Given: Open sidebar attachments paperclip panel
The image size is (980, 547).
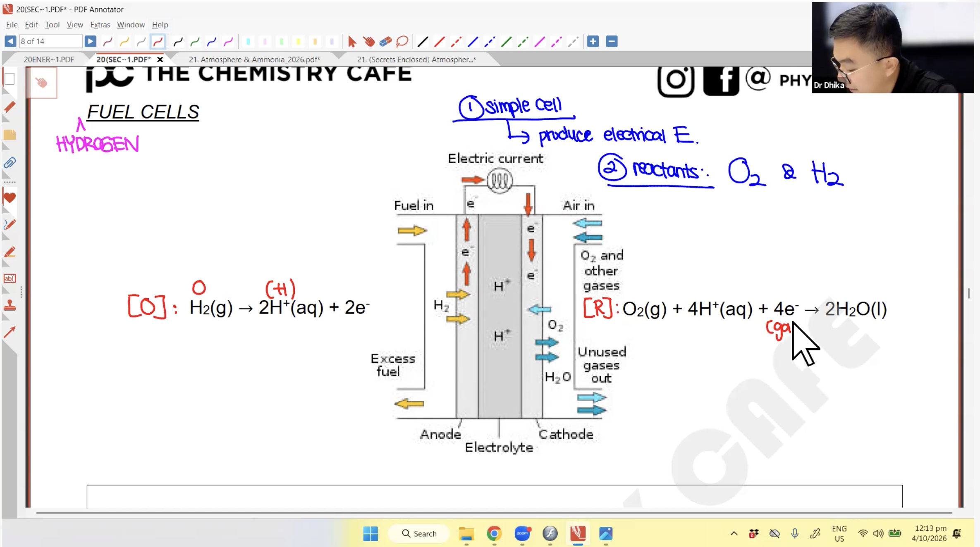Looking at the screenshot, I should pyautogui.click(x=10, y=163).
